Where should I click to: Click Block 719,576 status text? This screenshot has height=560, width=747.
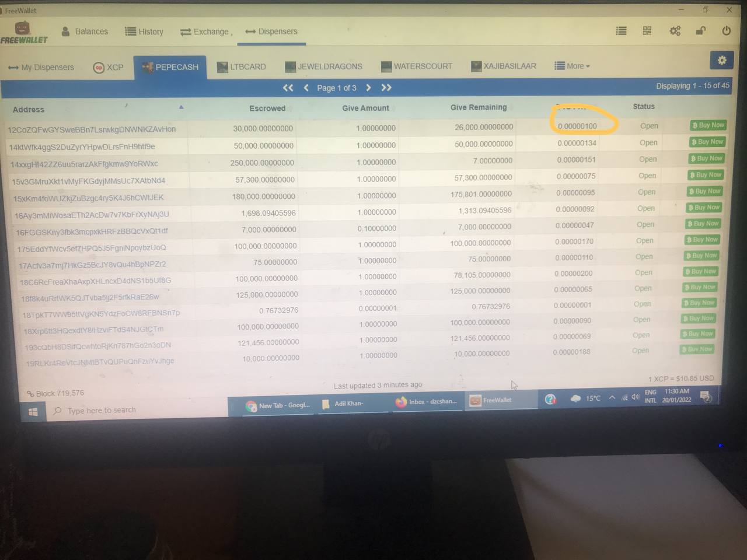click(x=55, y=393)
